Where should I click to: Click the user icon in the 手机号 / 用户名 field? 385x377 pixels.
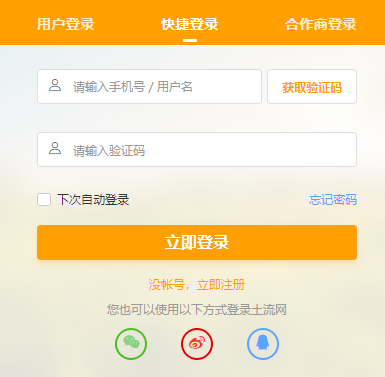55,85
